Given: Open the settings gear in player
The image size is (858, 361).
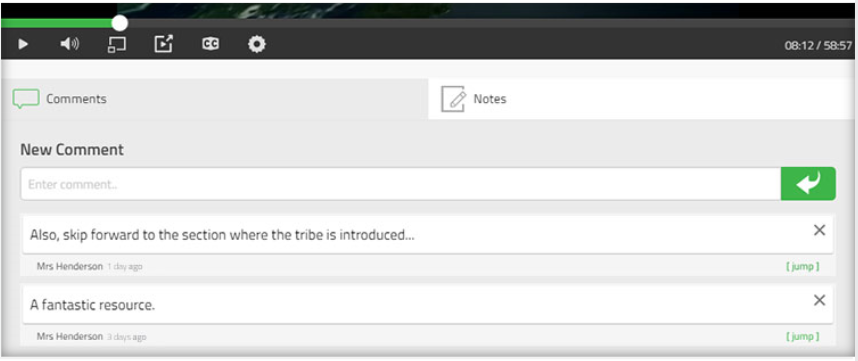Looking at the screenshot, I should click(x=257, y=44).
